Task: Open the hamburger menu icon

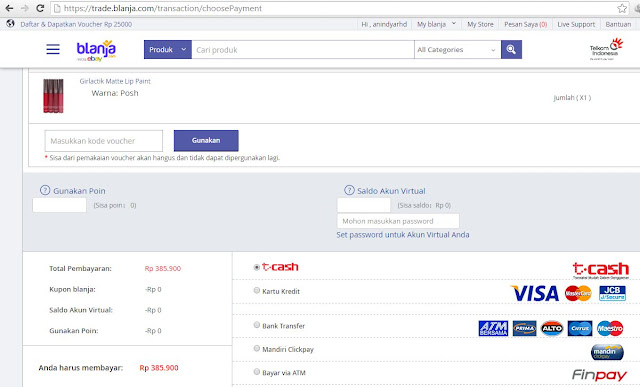Action: point(53,49)
